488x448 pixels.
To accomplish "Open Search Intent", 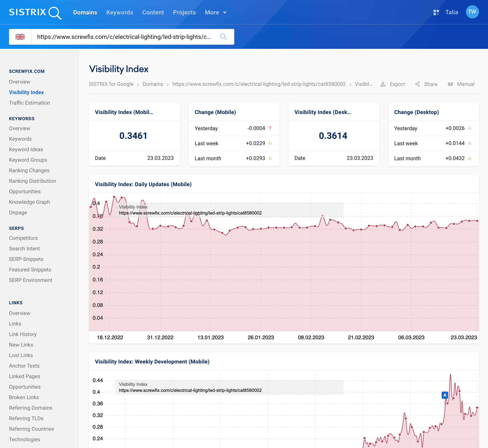I will click(x=24, y=249).
